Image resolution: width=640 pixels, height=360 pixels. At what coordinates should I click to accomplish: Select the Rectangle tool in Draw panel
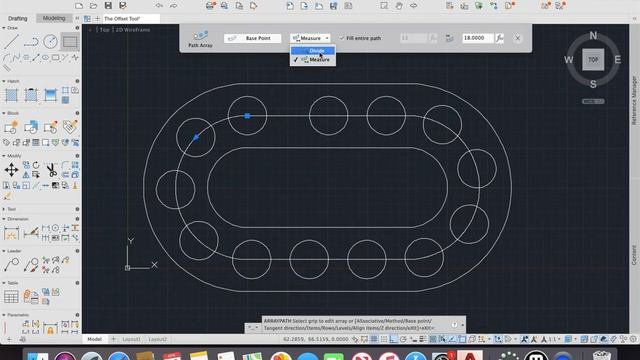click(70, 41)
